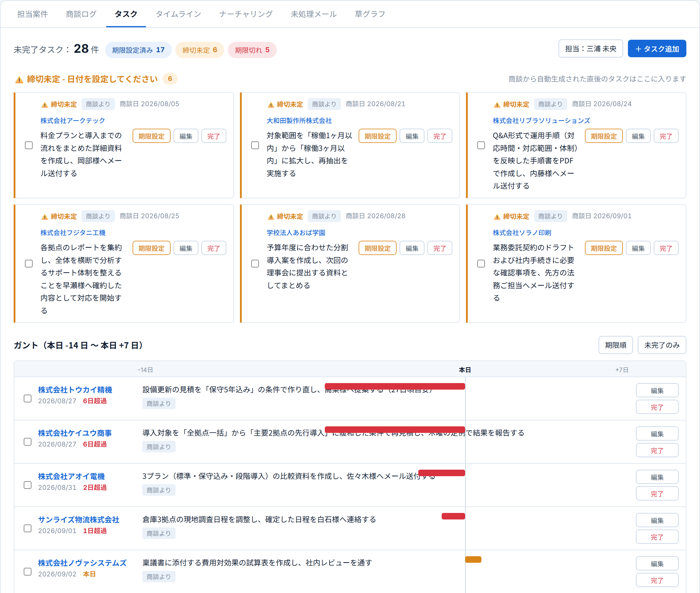
Task: Filter by 期限設定済み 17 chip
Action: pyautogui.click(x=138, y=50)
